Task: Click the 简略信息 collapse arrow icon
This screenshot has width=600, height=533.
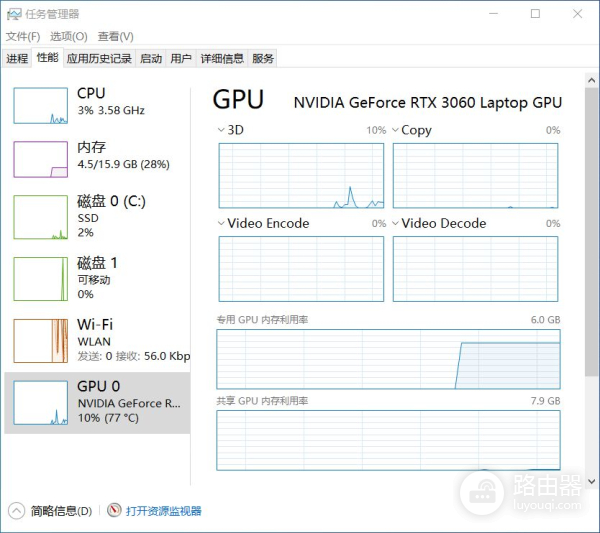Action: 17,511
